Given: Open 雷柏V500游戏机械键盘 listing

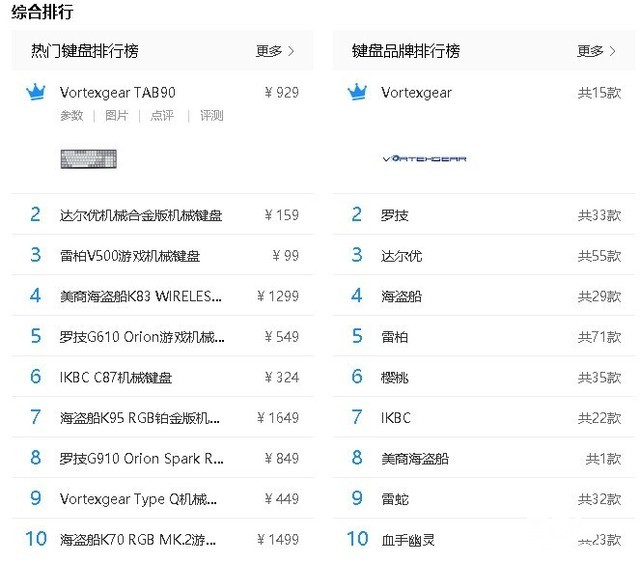Looking at the screenshot, I should 130,256.
